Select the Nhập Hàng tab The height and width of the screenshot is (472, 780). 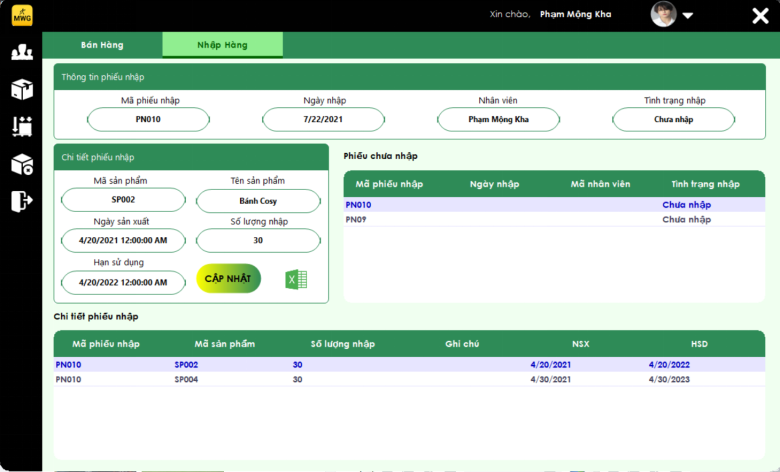point(222,45)
